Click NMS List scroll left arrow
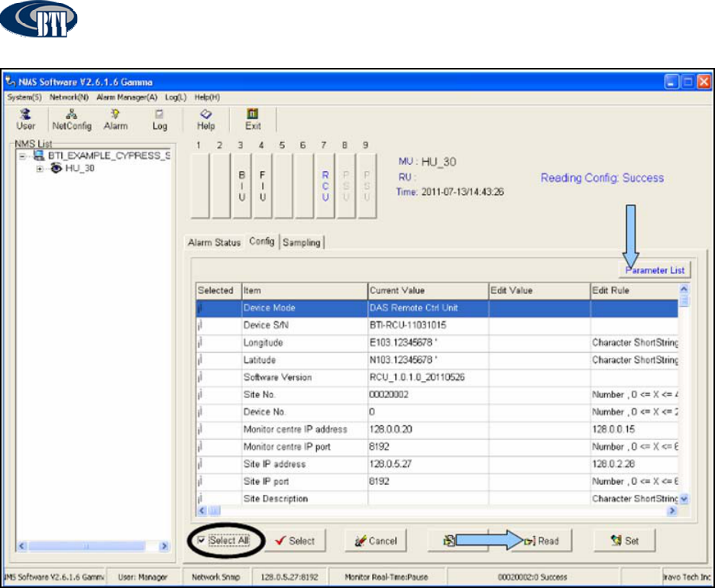Image resolution: width=715 pixels, height=588 pixels. 22,545
